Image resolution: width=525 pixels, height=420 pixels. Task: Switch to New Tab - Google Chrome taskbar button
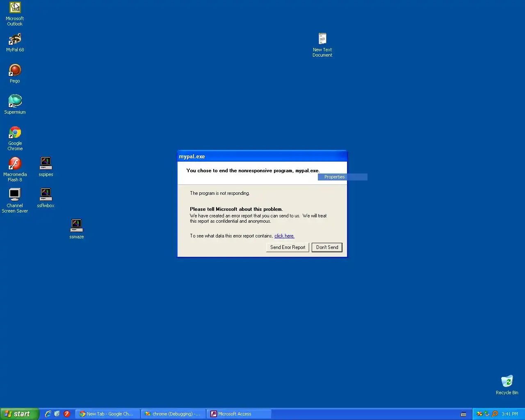point(107,414)
